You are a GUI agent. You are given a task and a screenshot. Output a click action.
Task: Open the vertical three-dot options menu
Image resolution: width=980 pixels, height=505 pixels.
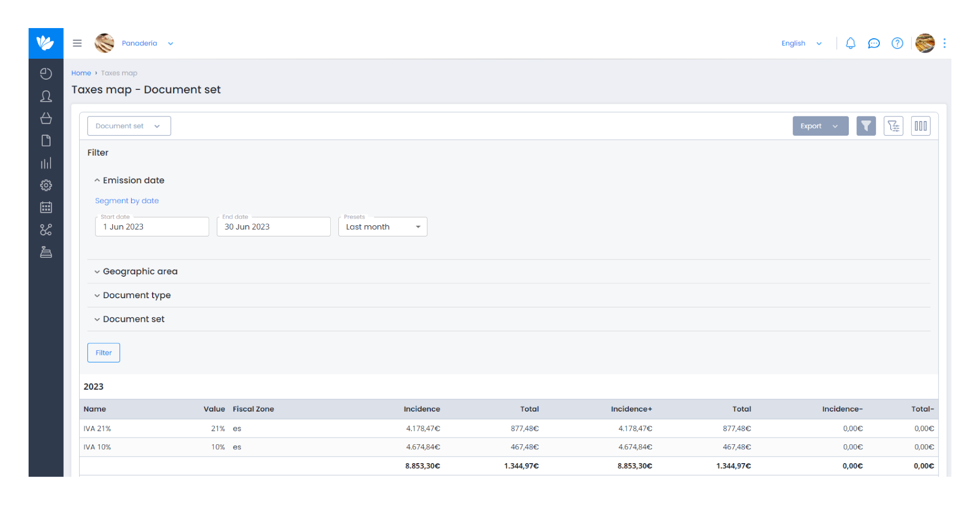(945, 43)
